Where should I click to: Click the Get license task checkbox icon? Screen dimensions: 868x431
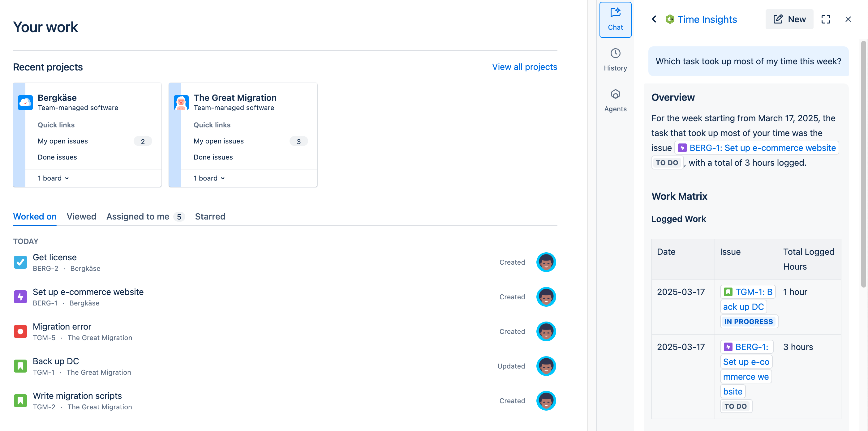coord(20,262)
